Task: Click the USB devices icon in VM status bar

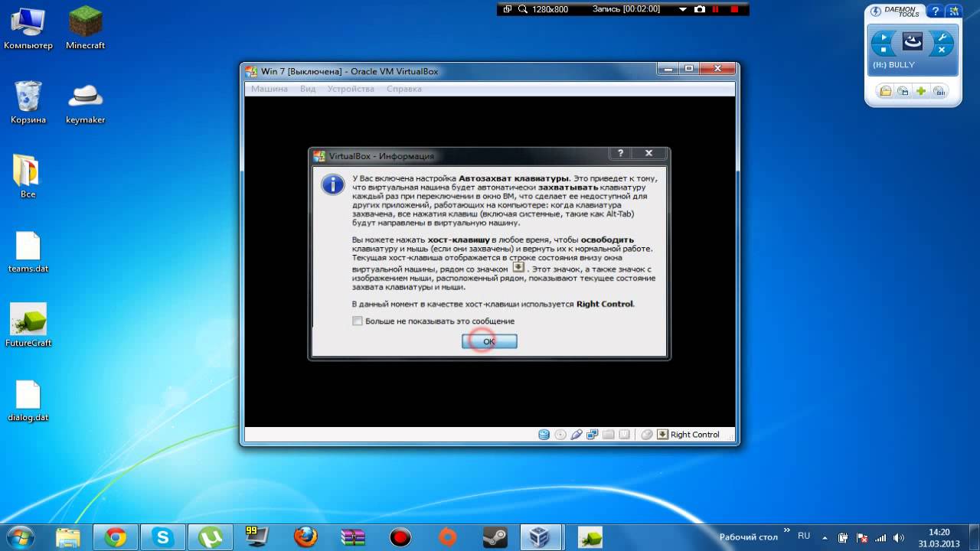Action: point(577,435)
